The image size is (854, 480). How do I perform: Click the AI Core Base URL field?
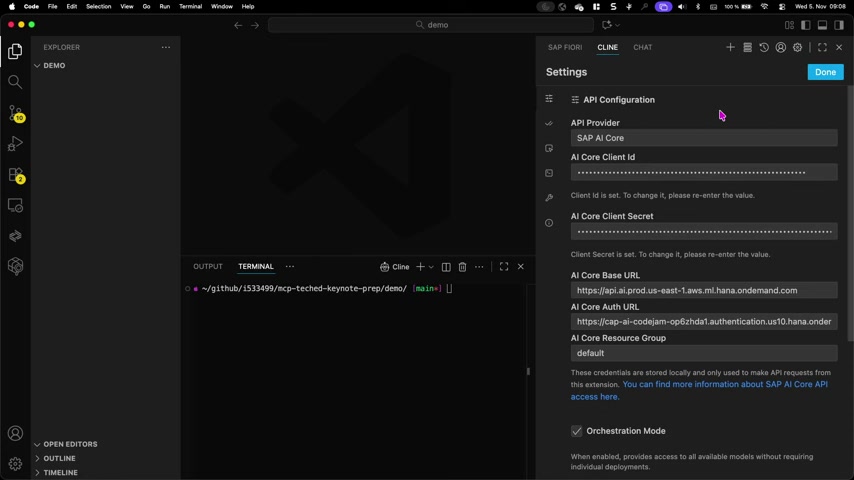coord(704,290)
